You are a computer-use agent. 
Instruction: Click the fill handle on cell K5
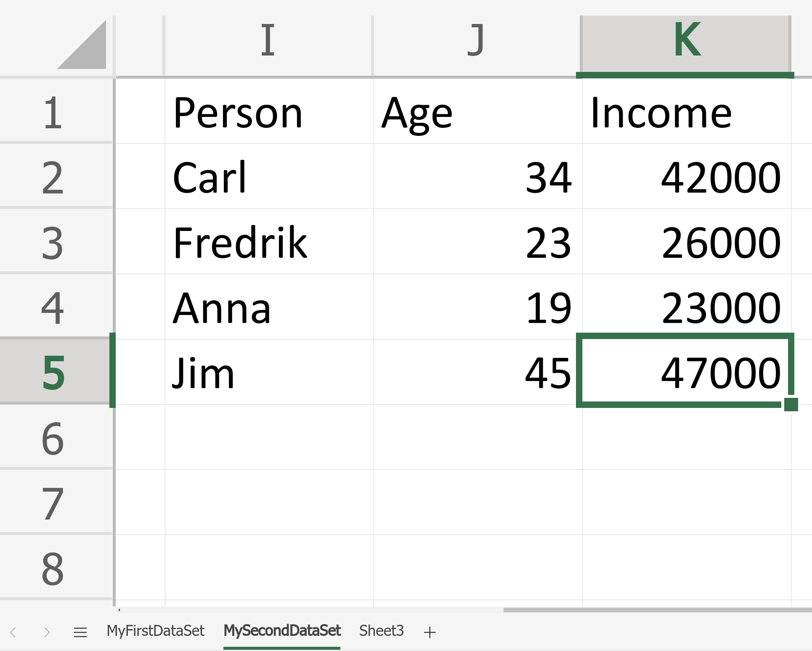pos(791,404)
